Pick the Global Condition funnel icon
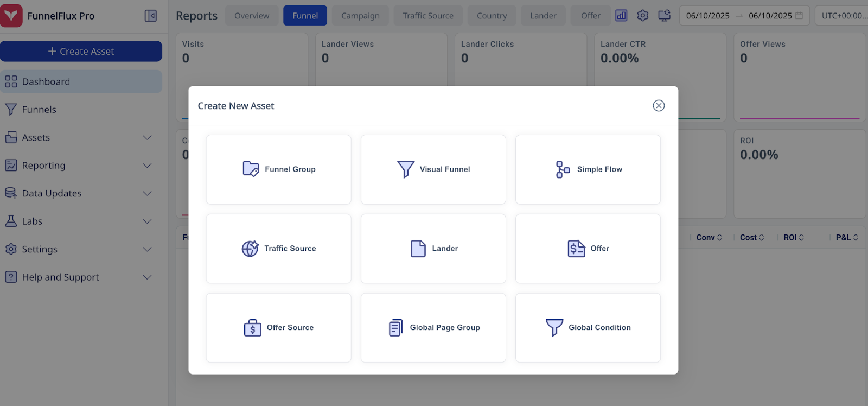This screenshot has width=868, height=406. pyautogui.click(x=554, y=328)
